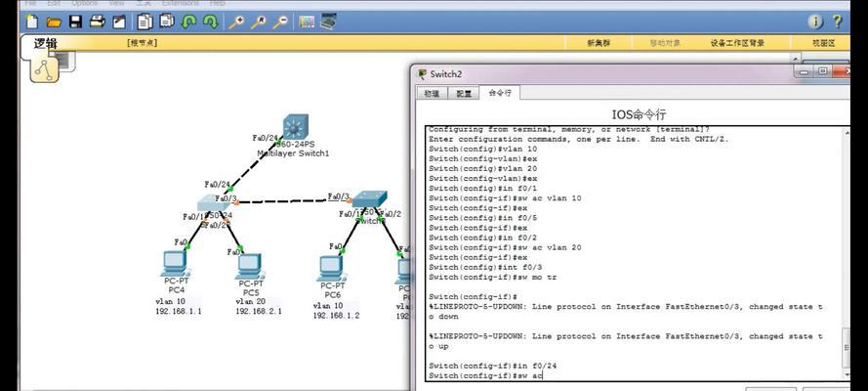
Task: Click the 192.168.1.2 label under PC6
Action: 336,315
